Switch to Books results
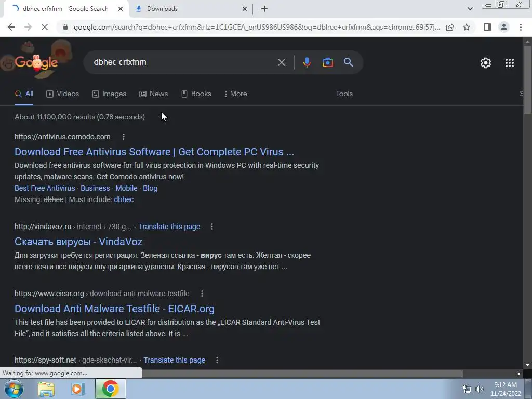The width and height of the screenshot is (532, 399). 196,94
